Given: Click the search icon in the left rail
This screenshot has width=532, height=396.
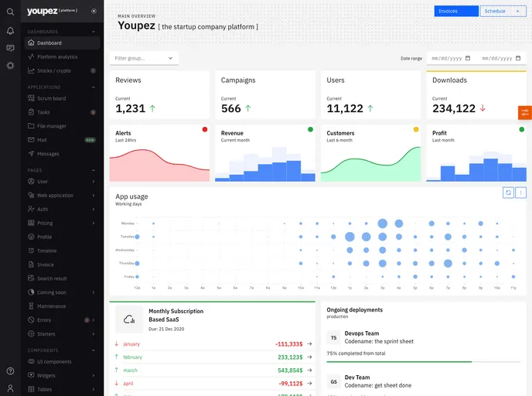Looking at the screenshot, I should click(10, 12).
